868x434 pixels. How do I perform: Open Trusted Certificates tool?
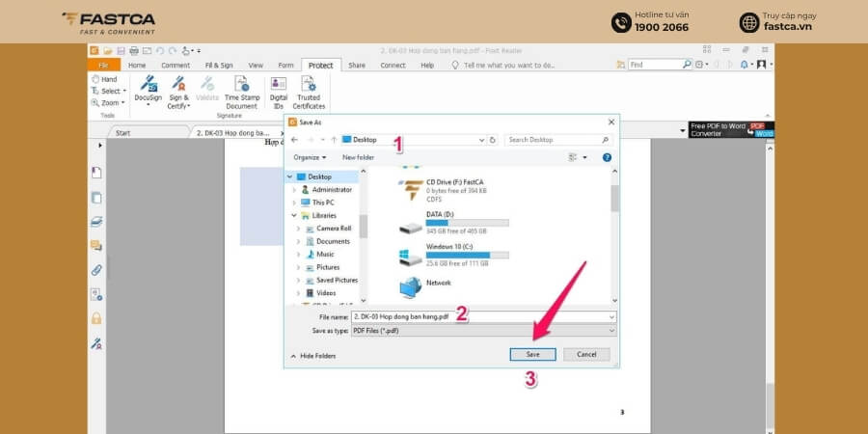(x=309, y=92)
